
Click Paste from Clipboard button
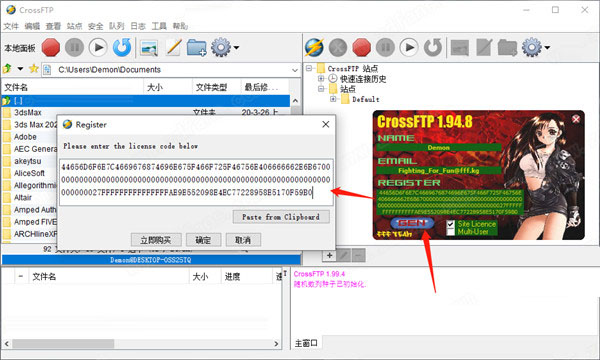pyautogui.click(x=281, y=217)
